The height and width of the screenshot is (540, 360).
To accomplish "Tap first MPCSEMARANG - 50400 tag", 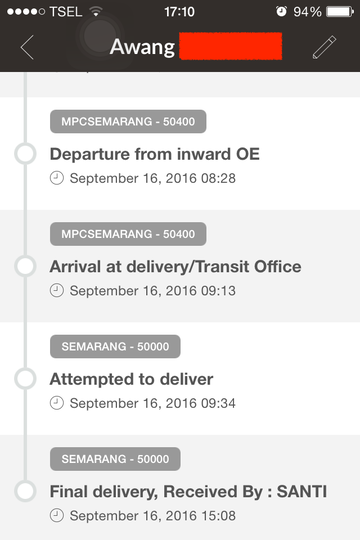I will coord(128,122).
